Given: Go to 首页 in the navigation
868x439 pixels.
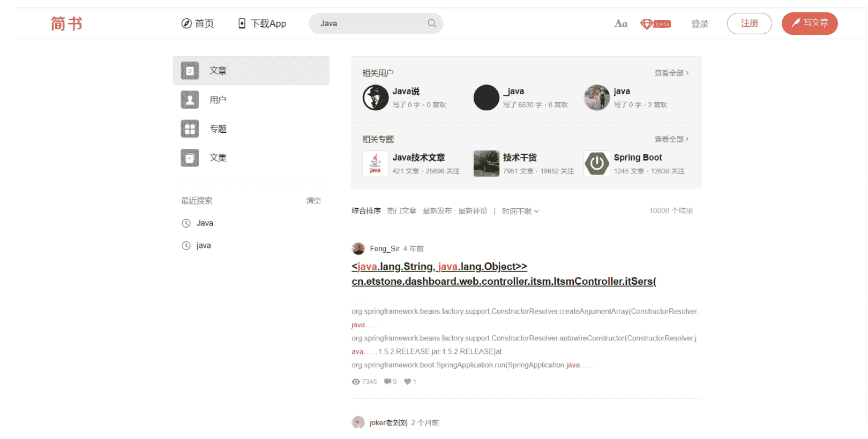Looking at the screenshot, I should (198, 24).
